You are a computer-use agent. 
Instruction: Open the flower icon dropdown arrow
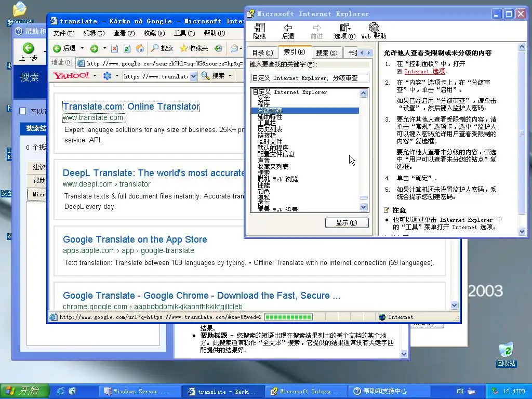117,76
